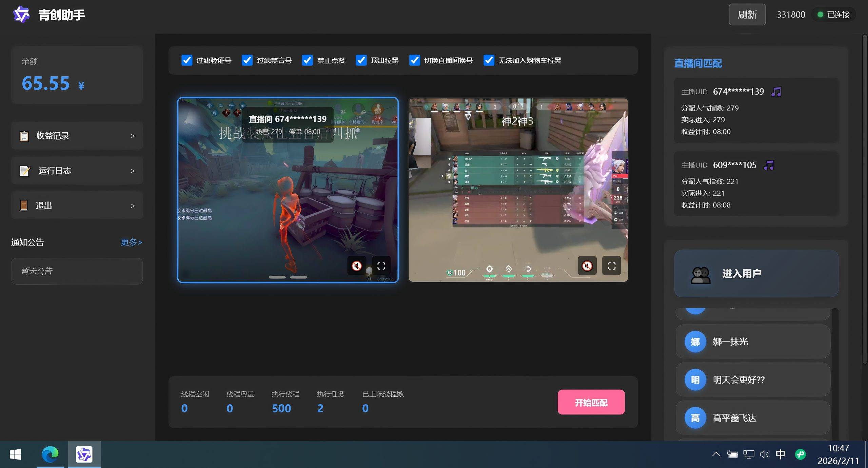Viewport: 868px width, 468px height.
Task: Open fullscreen on the right livestream
Action: pyautogui.click(x=611, y=266)
